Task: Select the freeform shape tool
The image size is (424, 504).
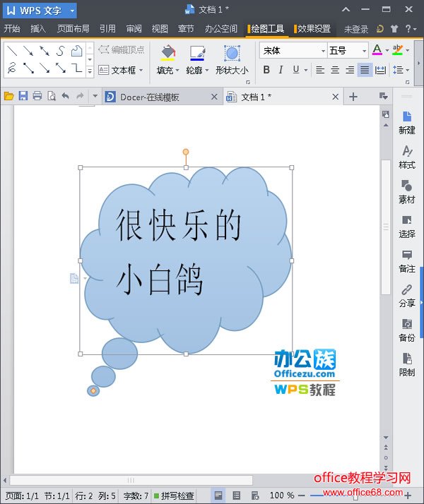Action: 77,50
